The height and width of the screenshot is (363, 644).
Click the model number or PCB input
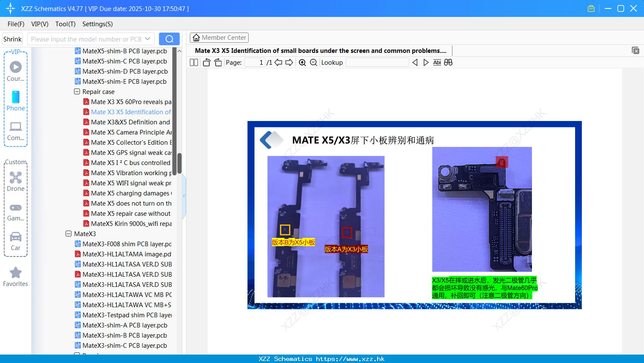(x=86, y=39)
